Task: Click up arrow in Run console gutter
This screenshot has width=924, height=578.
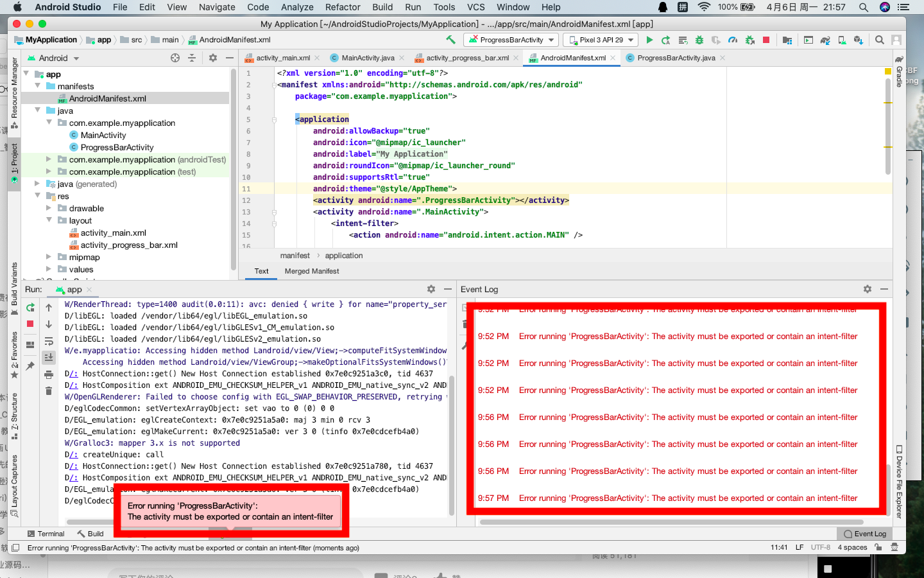Action: tap(49, 308)
